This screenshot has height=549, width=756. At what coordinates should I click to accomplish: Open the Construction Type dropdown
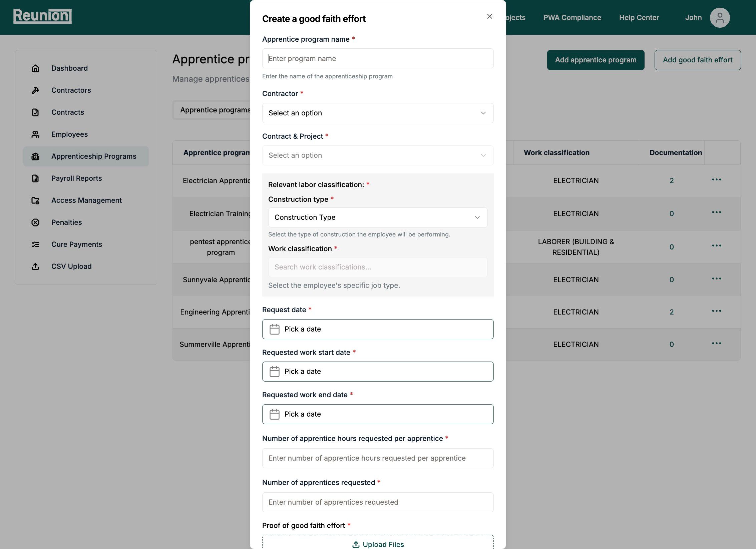point(378,217)
